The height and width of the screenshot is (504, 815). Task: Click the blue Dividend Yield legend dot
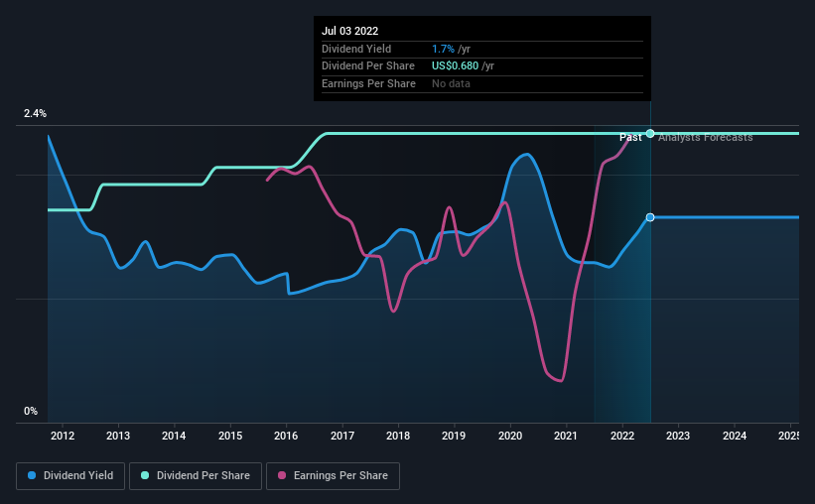tap(32, 475)
